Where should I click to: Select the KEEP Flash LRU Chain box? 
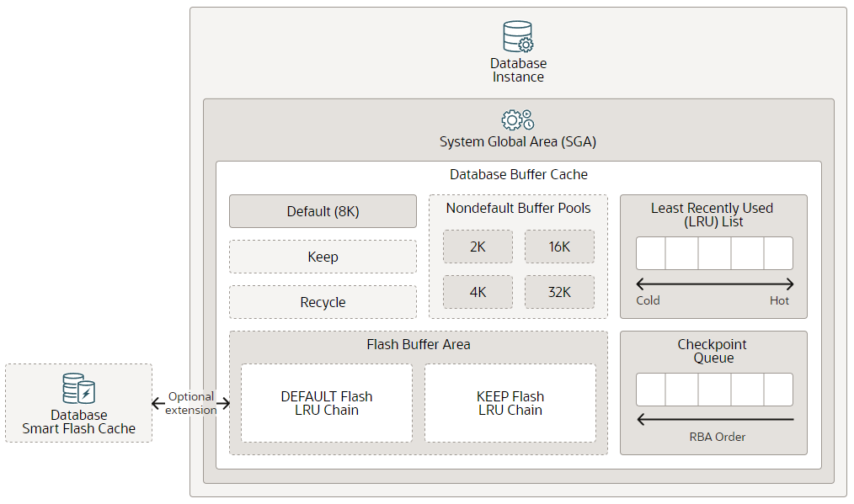click(x=510, y=403)
